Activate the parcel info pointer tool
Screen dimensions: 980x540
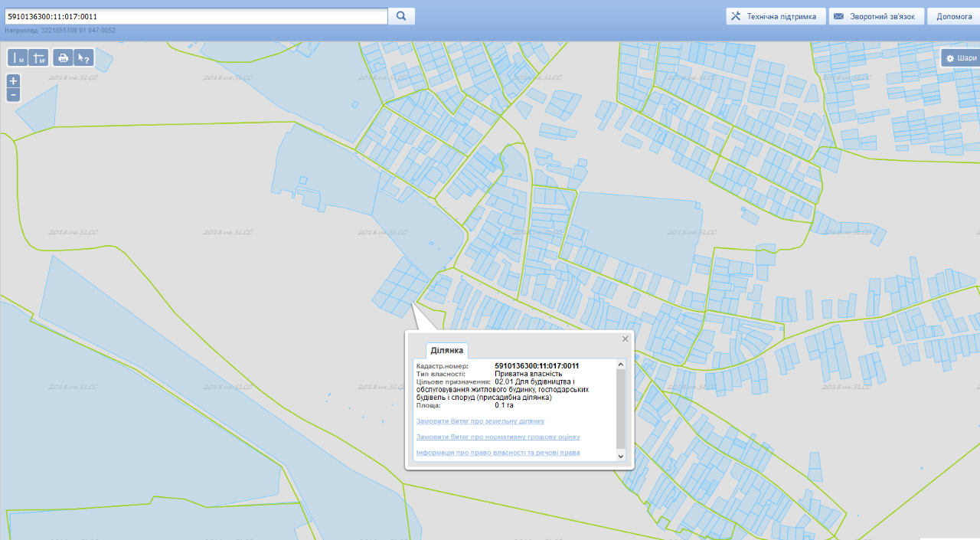pos(84,58)
